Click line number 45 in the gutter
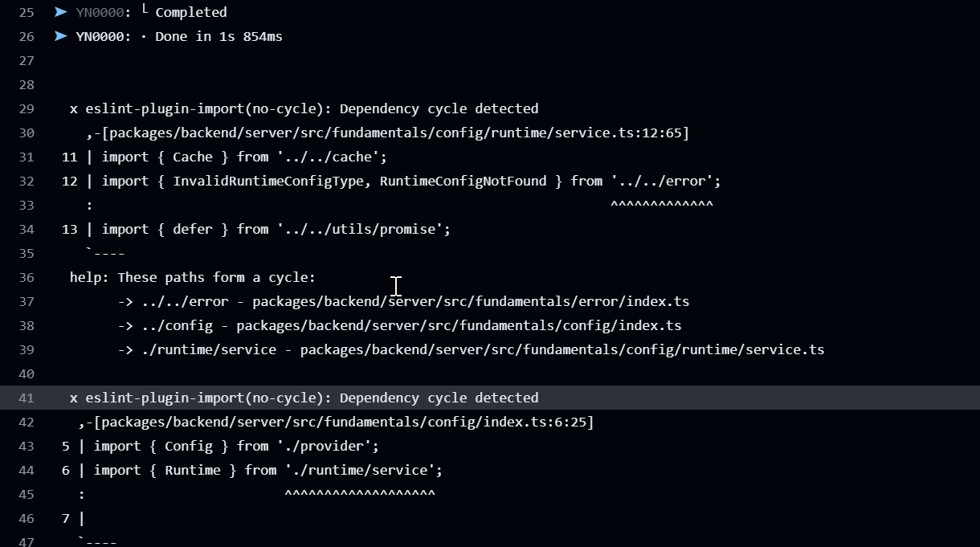980x547 pixels. click(x=26, y=494)
